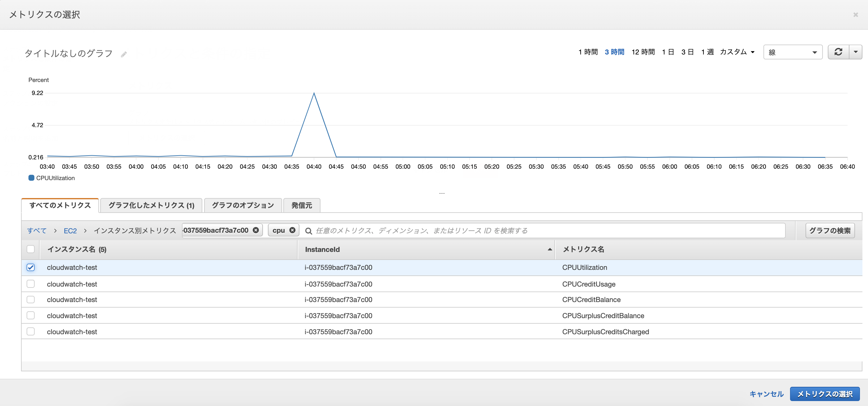
Task: Close the metrics selection dialog
Action: (855, 15)
